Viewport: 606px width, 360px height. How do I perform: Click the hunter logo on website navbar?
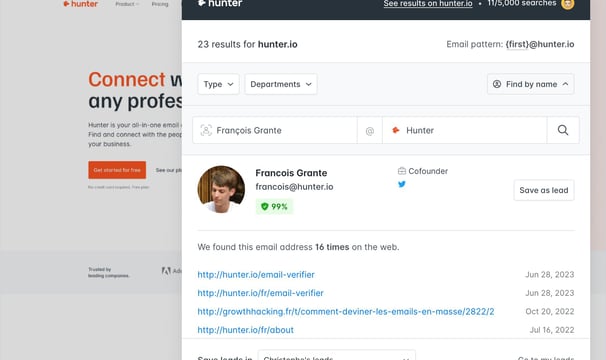click(80, 4)
